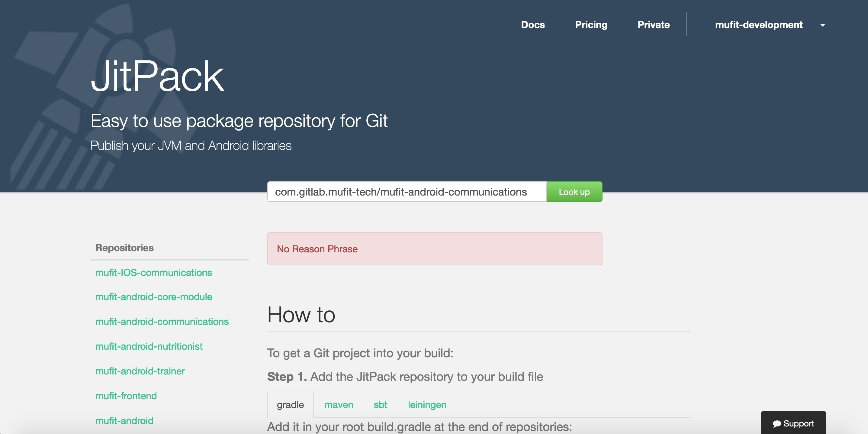This screenshot has width=868, height=434.
Task: Switch to the maven tab
Action: pos(338,405)
